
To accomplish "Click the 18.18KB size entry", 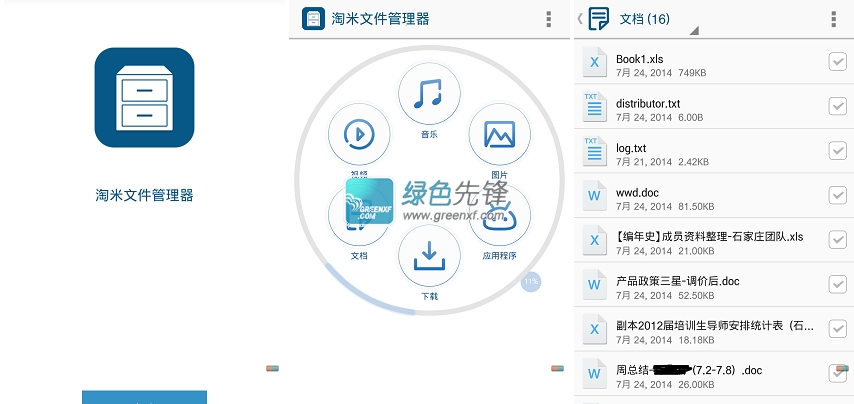I will pos(696,340).
